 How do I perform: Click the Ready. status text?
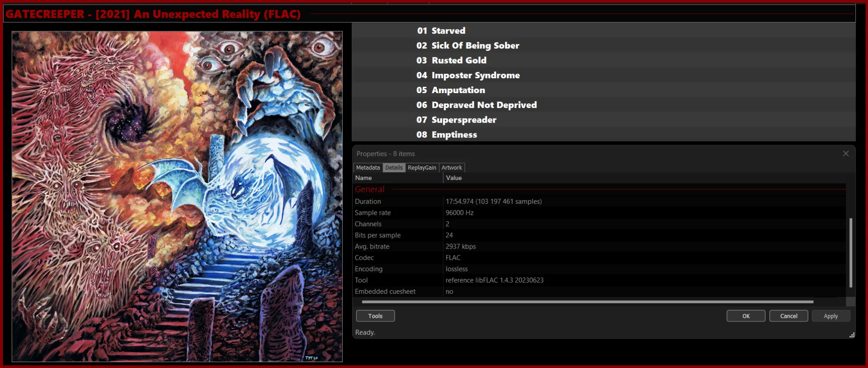click(x=365, y=332)
